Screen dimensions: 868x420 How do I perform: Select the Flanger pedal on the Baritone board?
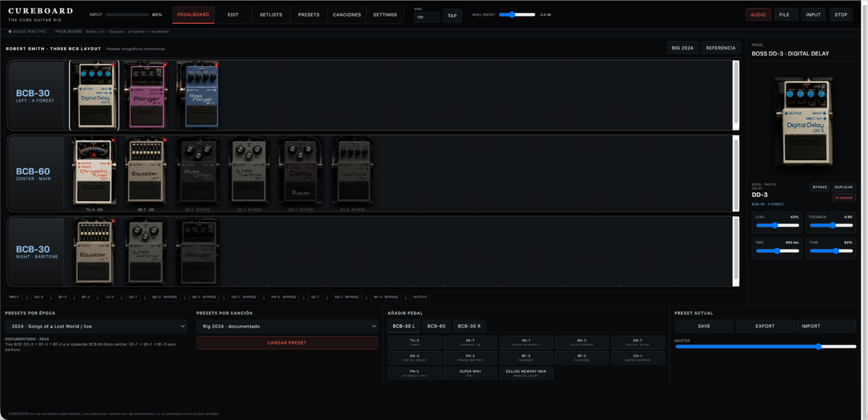click(x=197, y=252)
